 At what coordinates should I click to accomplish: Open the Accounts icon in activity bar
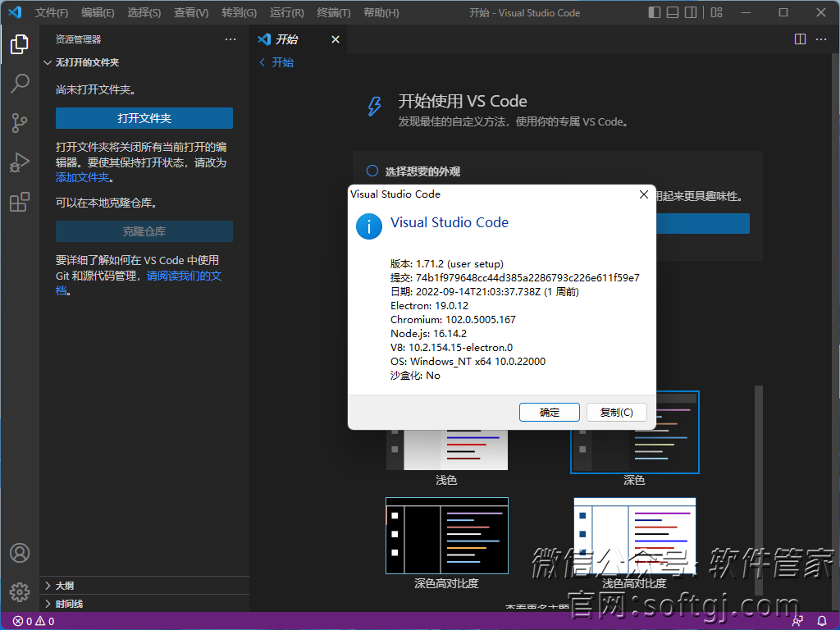click(20, 553)
